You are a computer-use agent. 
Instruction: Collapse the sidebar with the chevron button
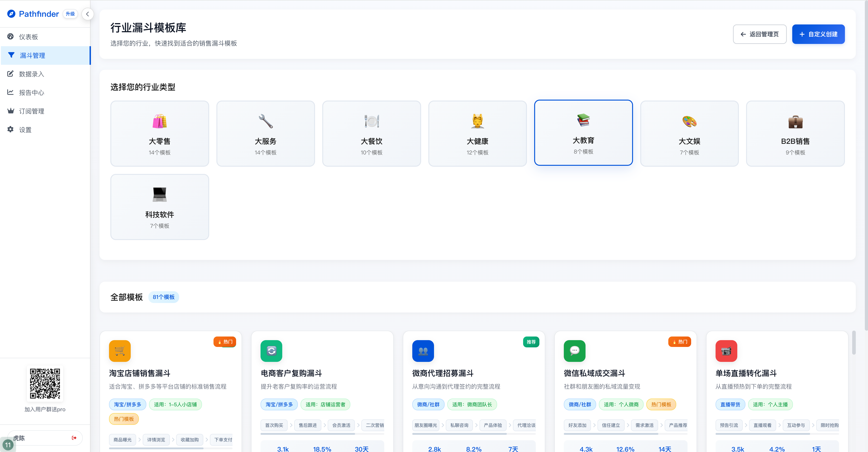[x=87, y=14]
